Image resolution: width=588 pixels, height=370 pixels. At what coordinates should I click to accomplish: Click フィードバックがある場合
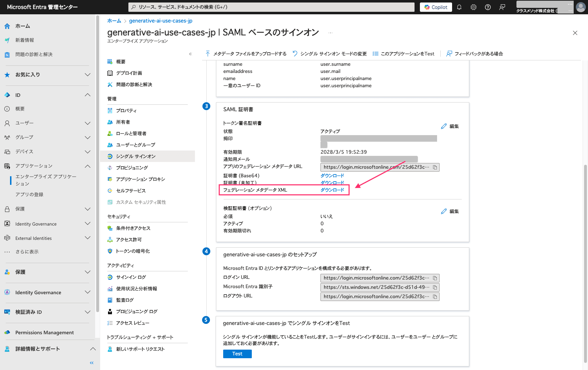pos(475,54)
